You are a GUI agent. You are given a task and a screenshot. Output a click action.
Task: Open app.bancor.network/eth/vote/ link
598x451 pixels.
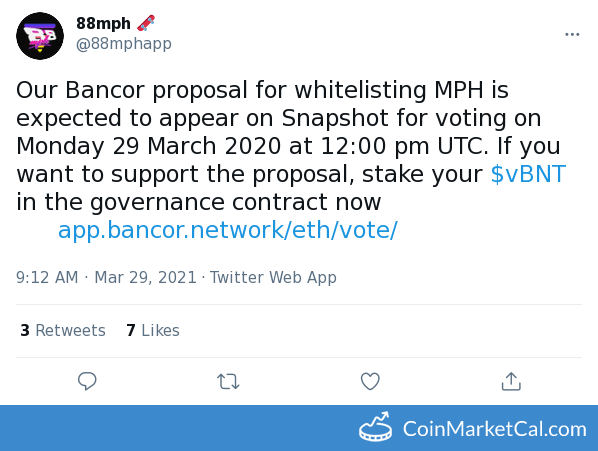(228, 230)
